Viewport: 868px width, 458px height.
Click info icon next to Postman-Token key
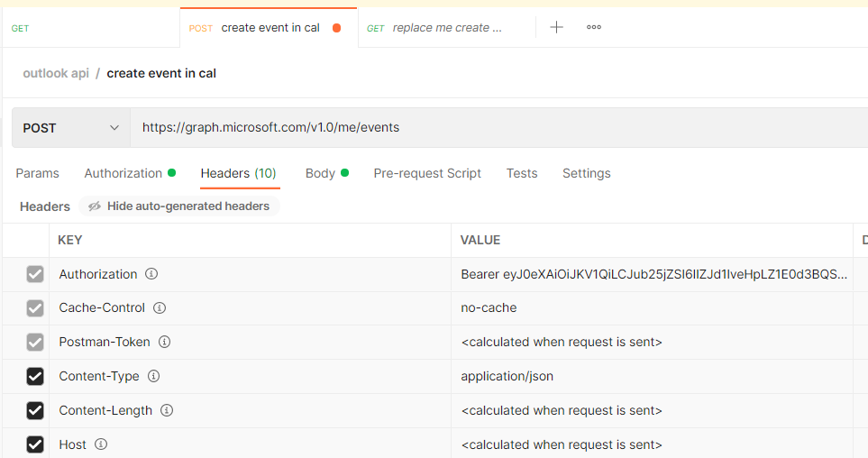click(x=164, y=342)
